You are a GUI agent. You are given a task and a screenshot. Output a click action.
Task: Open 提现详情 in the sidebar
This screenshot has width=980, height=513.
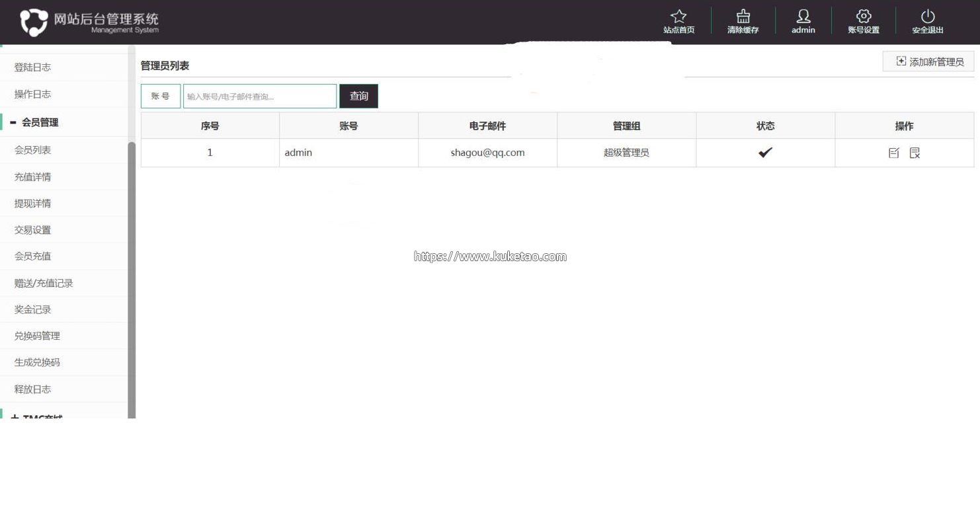(32, 203)
